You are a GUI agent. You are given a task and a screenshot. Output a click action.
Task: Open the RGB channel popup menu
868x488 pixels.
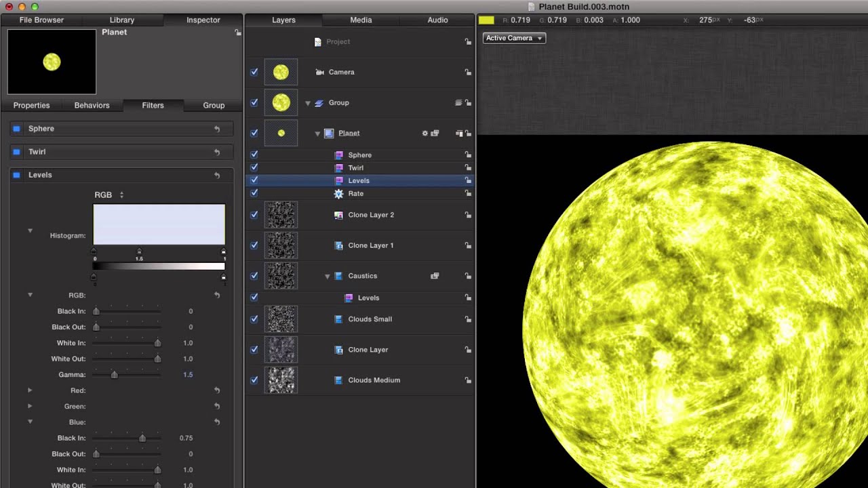click(x=109, y=195)
